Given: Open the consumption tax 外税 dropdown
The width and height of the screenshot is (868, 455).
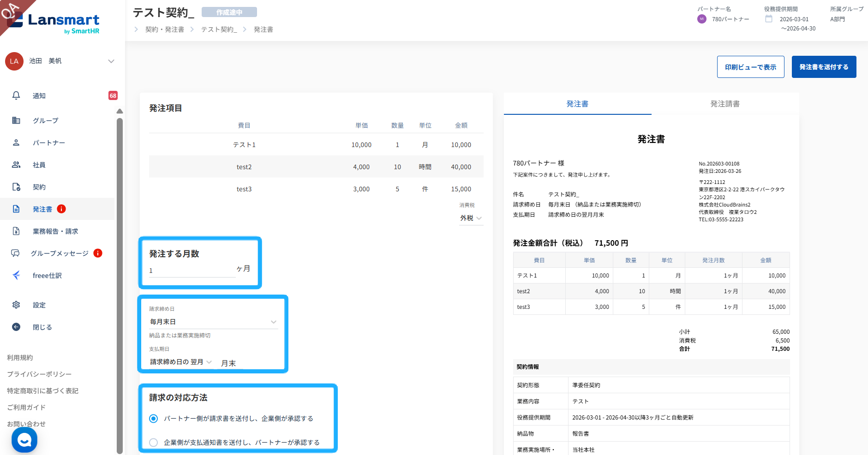Looking at the screenshot, I should click(471, 218).
